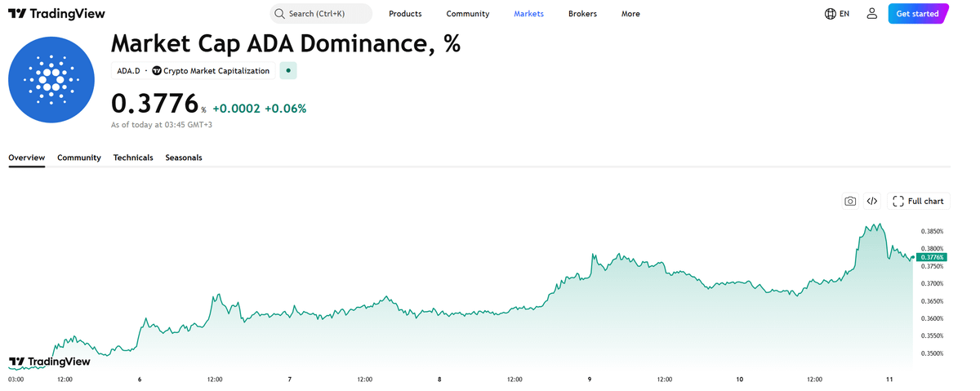Switch to the Seasonals tab
The image size is (980, 391).
coord(184,158)
